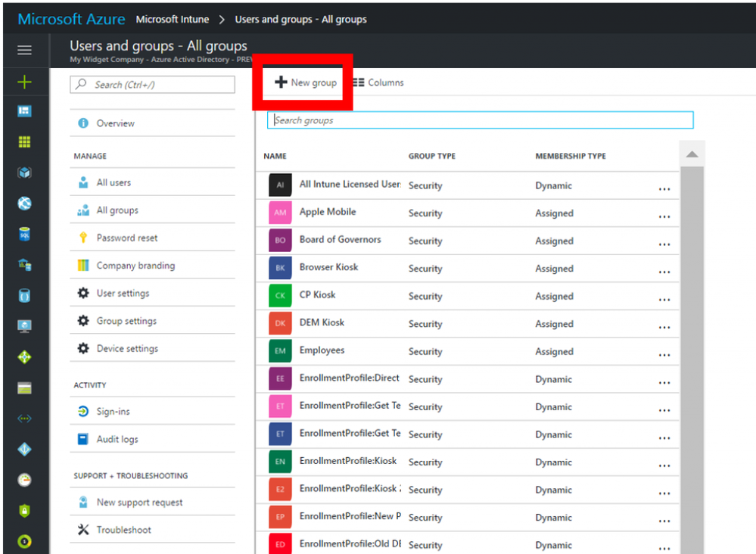Viewport: 756px width, 554px height.
Task: Click in the Search groups field
Action: [481, 120]
